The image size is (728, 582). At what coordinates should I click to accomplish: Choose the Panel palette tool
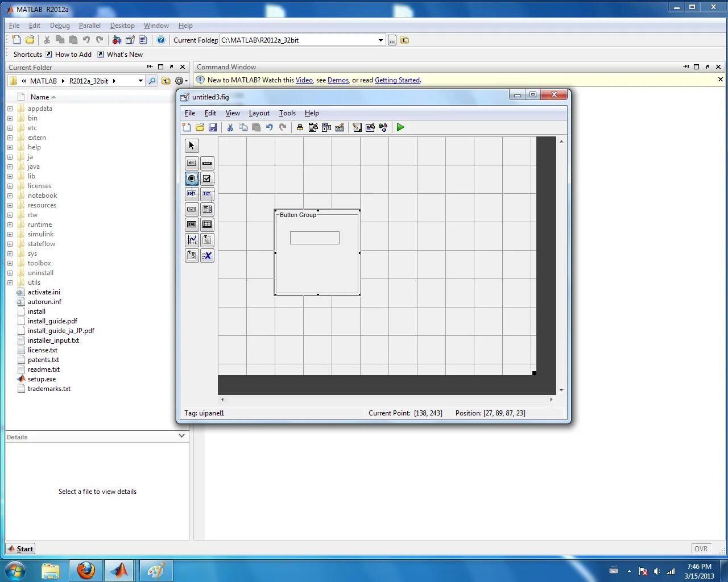pos(207,240)
